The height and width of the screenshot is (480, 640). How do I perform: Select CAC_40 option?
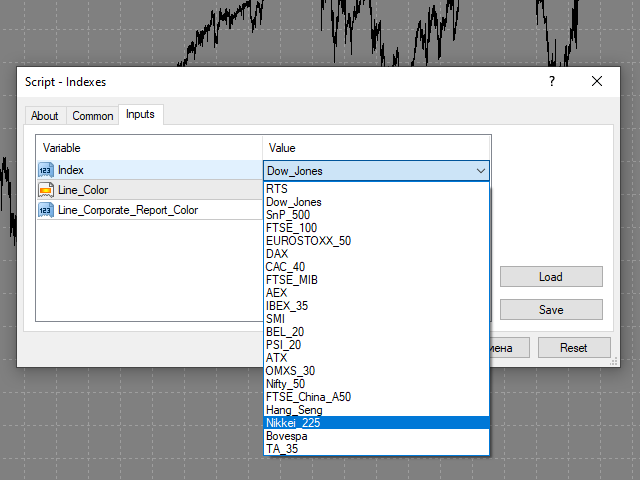coord(376,267)
